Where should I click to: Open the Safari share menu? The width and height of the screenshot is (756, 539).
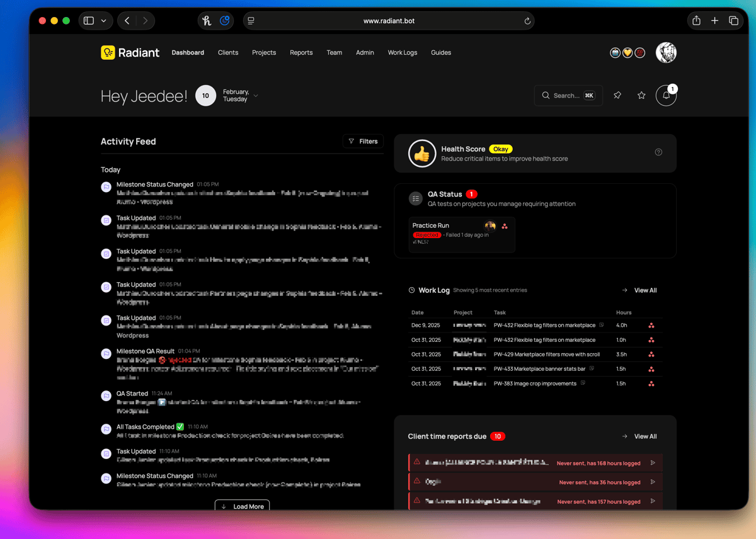(x=696, y=21)
